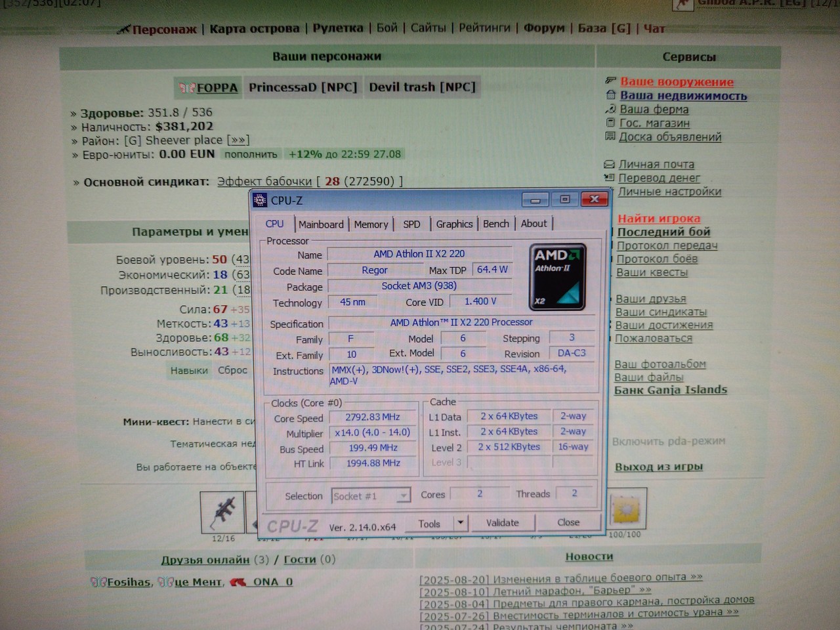The width and height of the screenshot is (840, 630).
Task: Enable pda mode via Включить pda-режим
Action: 669,441
